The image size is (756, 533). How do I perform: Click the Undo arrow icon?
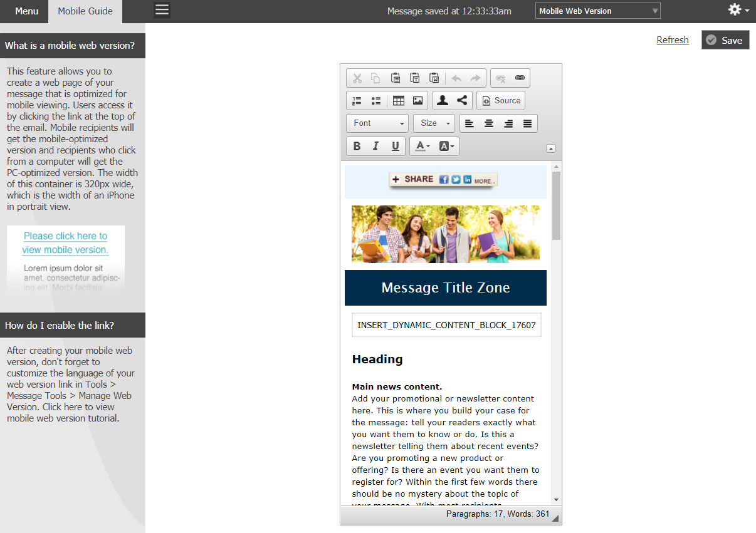coord(456,78)
